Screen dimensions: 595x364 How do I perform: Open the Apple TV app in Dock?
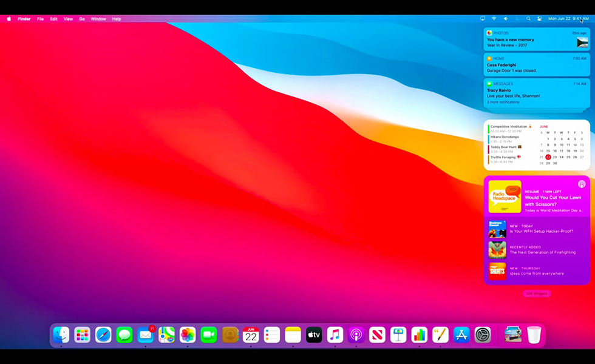pos(314,334)
